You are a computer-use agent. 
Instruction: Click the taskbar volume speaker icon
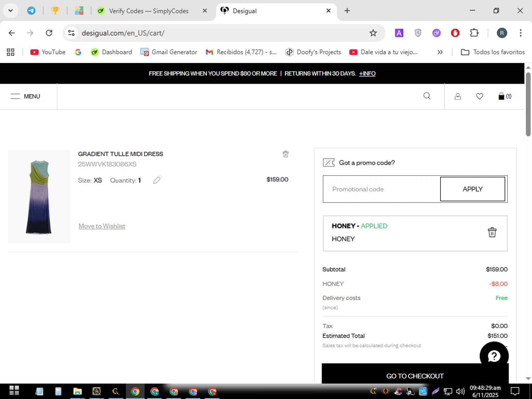click(460, 391)
